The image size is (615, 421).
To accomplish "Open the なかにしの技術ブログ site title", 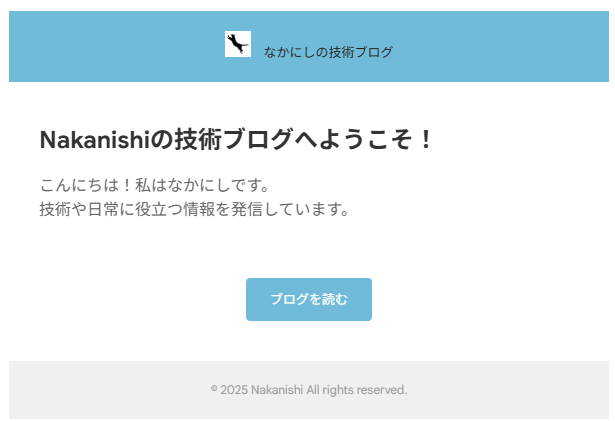I will 328,52.
